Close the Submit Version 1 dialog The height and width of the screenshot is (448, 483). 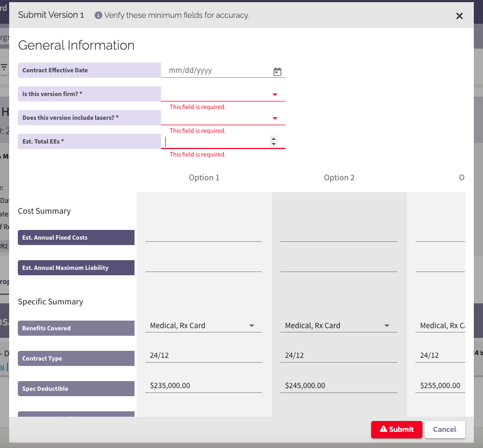pos(459,16)
